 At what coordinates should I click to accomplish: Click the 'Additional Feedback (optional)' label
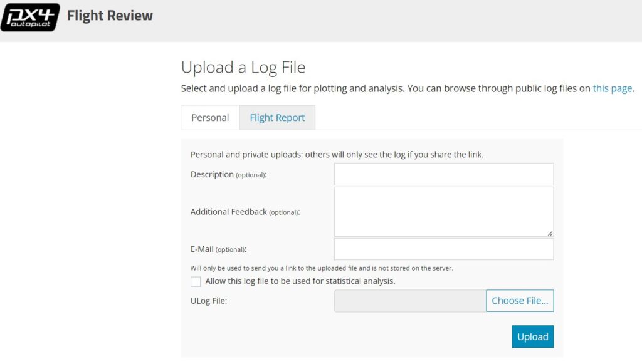click(245, 212)
